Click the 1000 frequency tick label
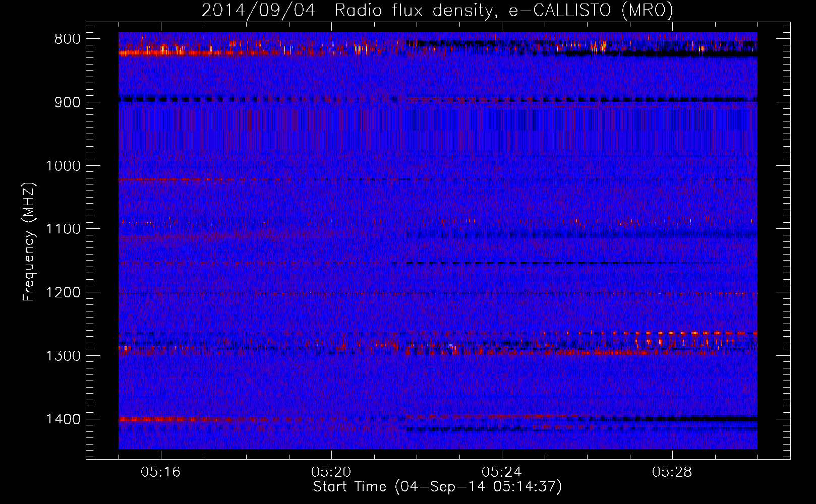Image resolution: width=816 pixels, height=504 pixels. 63,166
